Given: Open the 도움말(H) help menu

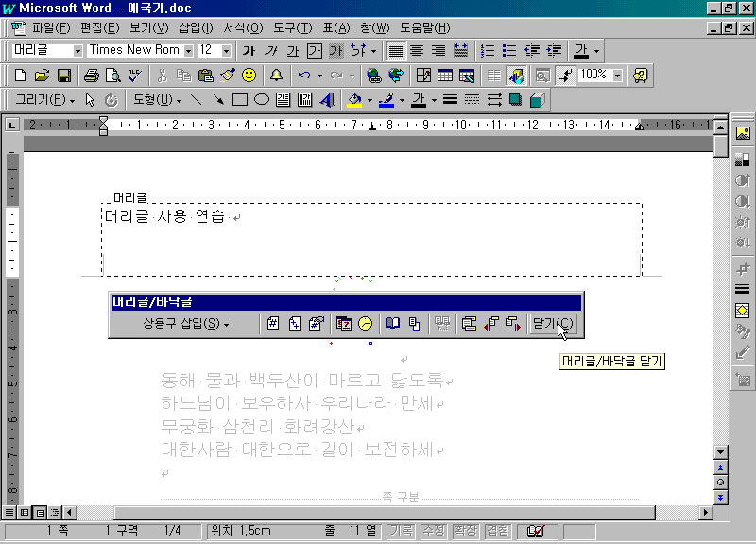Looking at the screenshot, I should click(424, 28).
